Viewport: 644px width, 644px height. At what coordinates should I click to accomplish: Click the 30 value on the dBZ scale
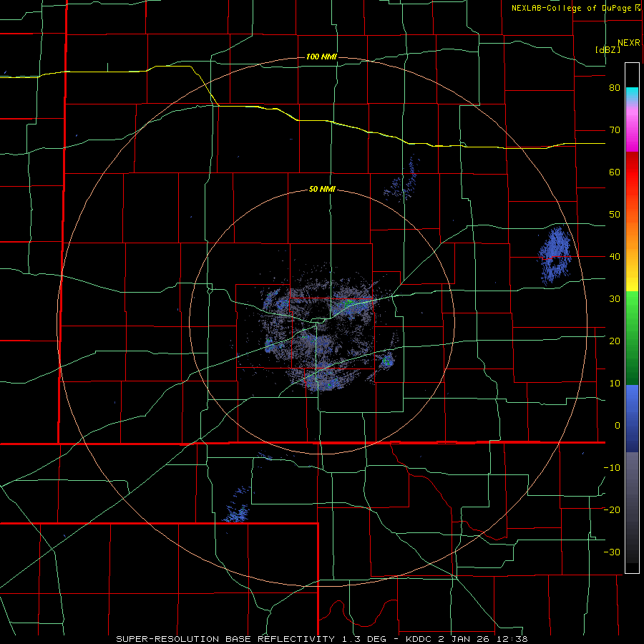pyautogui.click(x=615, y=299)
